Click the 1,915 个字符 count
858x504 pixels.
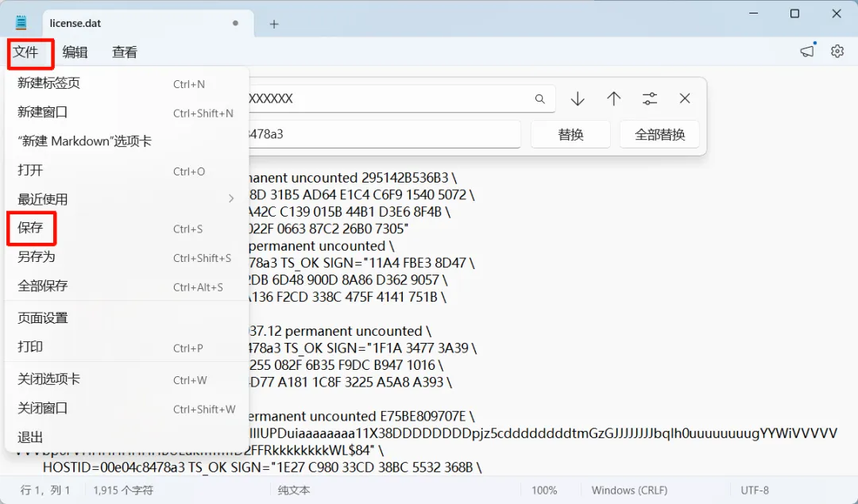123,491
